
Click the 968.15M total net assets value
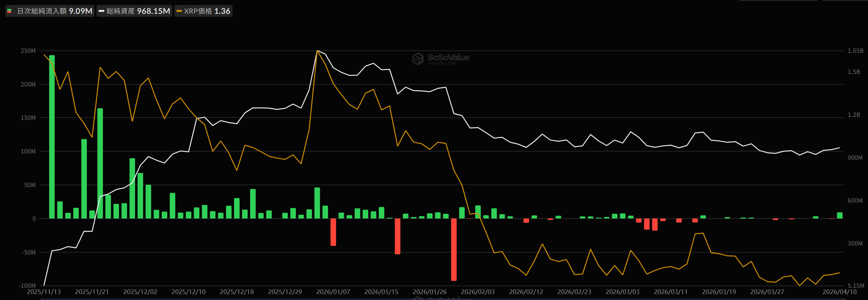click(153, 11)
